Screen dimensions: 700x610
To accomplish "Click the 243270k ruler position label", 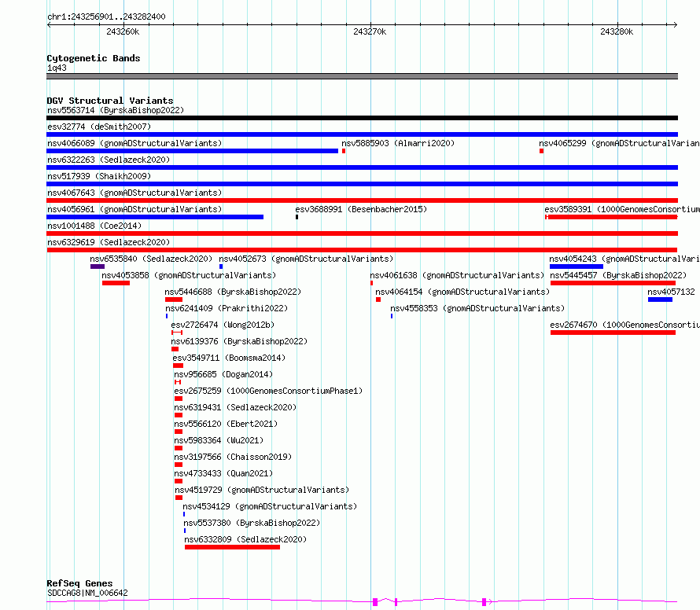I will (370, 31).
